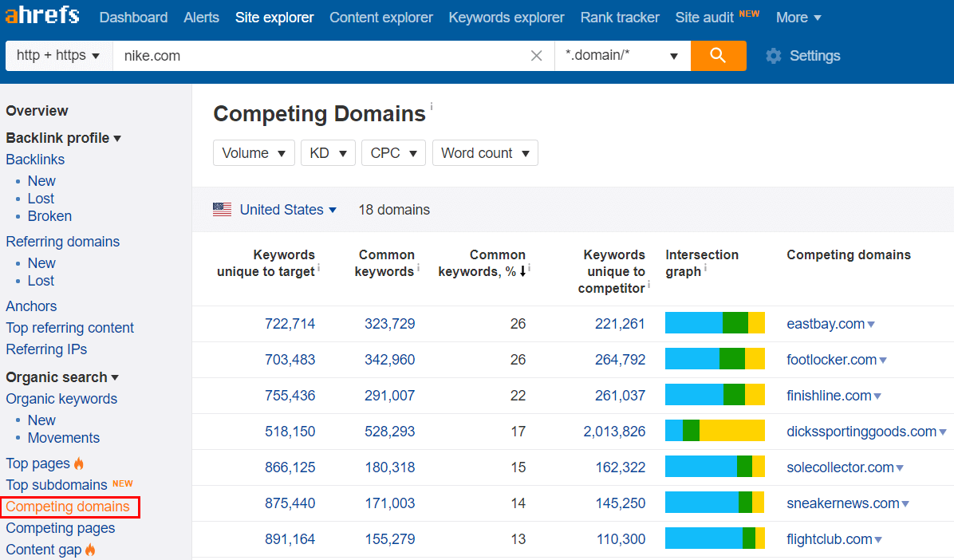Open the Competing pages sidebar link
Viewport: 954px width, 560px height.
(61, 528)
